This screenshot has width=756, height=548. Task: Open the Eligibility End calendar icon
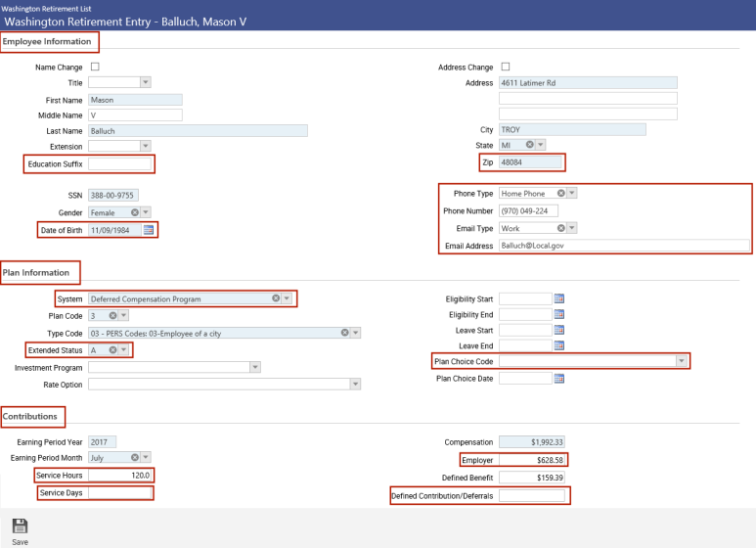pyautogui.click(x=559, y=314)
